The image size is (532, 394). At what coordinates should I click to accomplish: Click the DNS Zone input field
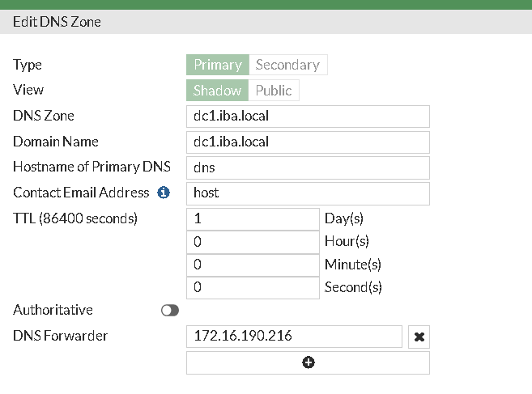click(308, 116)
